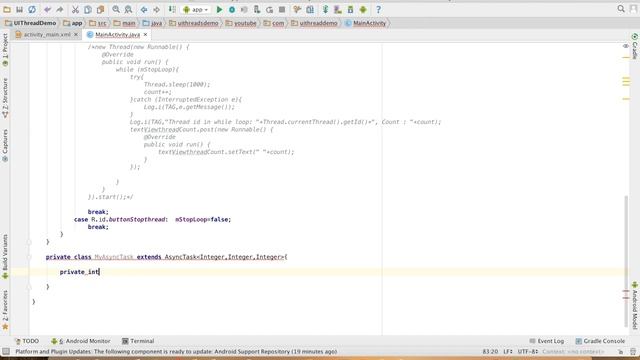Image resolution: width=640 pixels, height=360 pixels.
Task: Start debugging with the Debug bug icon
Action: [x=232, y=9]
